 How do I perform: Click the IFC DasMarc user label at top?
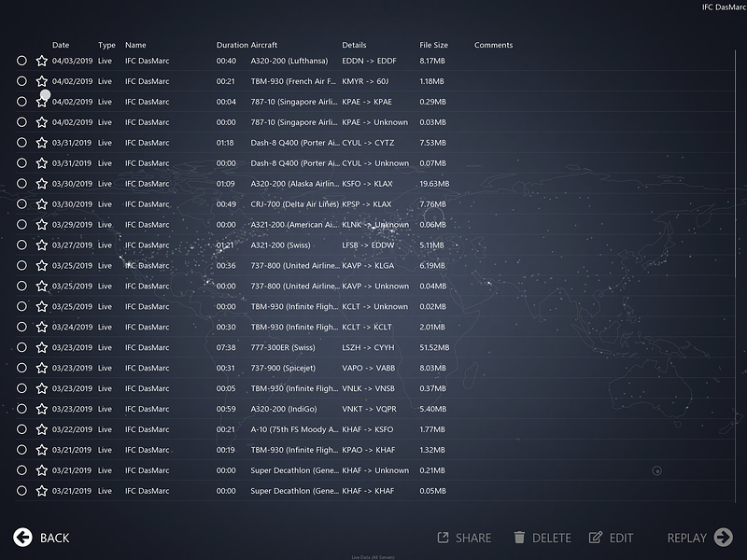[x=725, y=7]
